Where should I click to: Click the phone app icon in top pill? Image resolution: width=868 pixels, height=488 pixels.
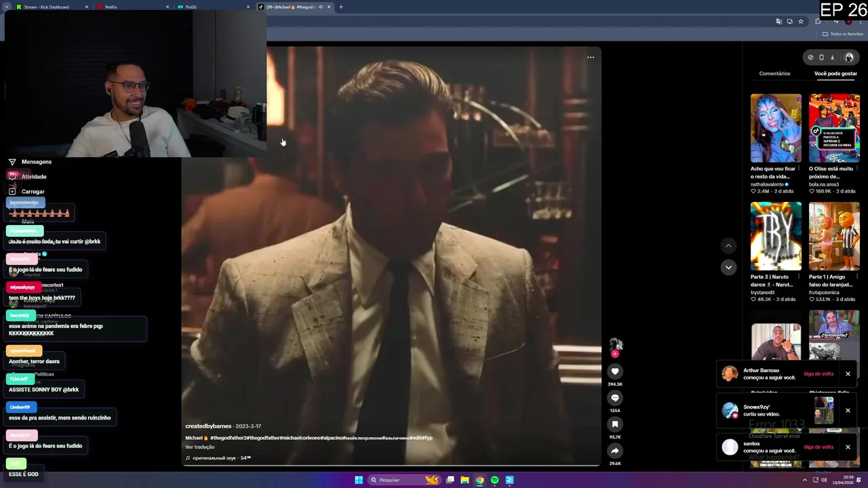[821, 58]
